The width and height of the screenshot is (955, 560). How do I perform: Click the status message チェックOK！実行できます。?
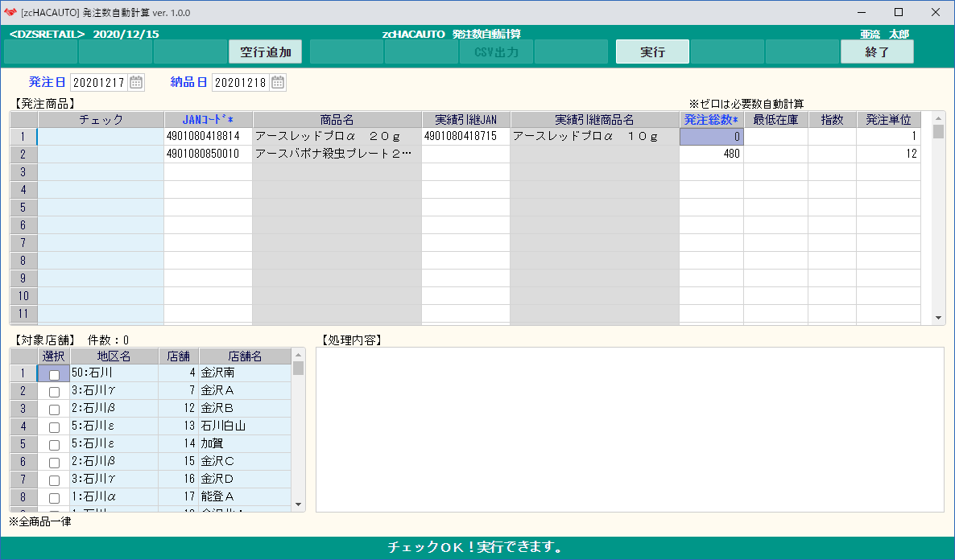[x=477, y=547]
